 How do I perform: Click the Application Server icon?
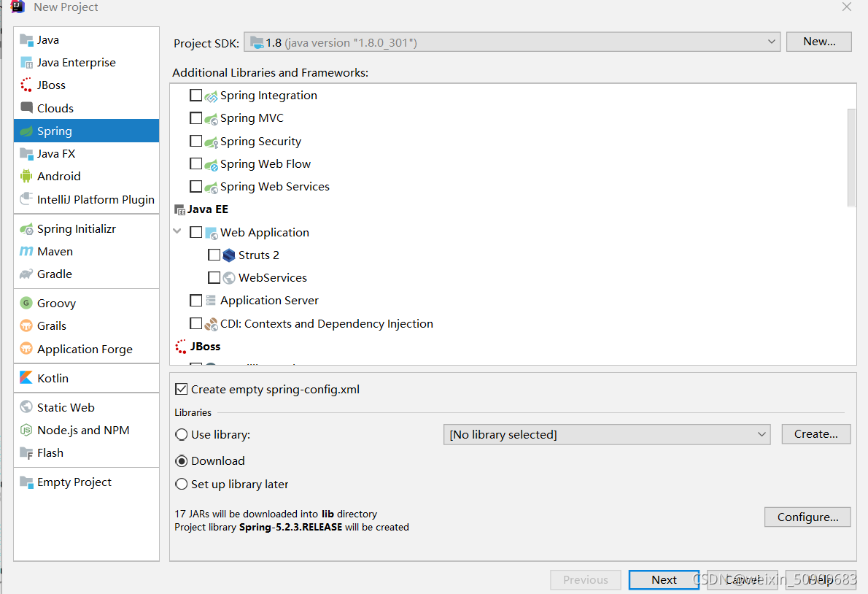[x=211, y=301]
